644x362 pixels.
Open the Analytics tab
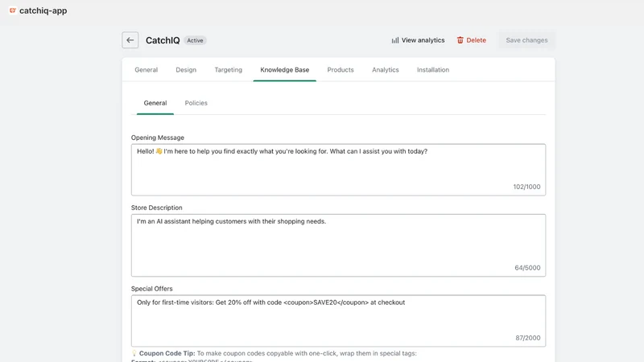[386, 70]
